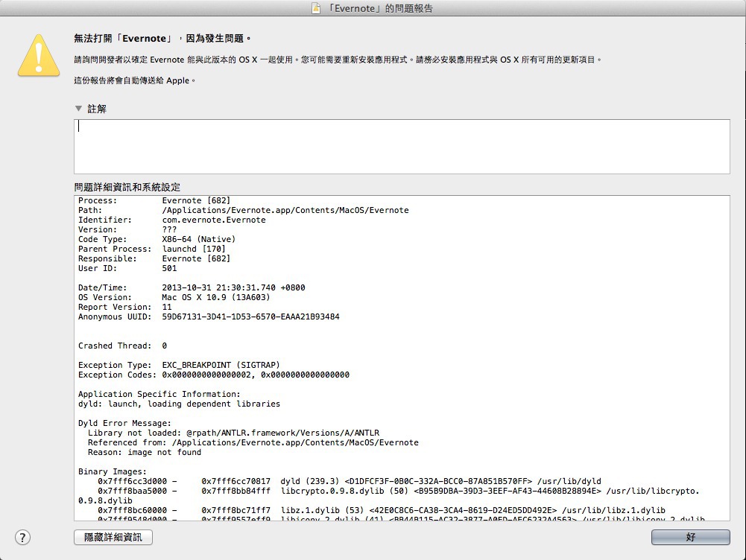Click the libz.1.dylib (53) binary image line
Screen dimensions: 746x560
pyautogui.click(x=382, y=510)
